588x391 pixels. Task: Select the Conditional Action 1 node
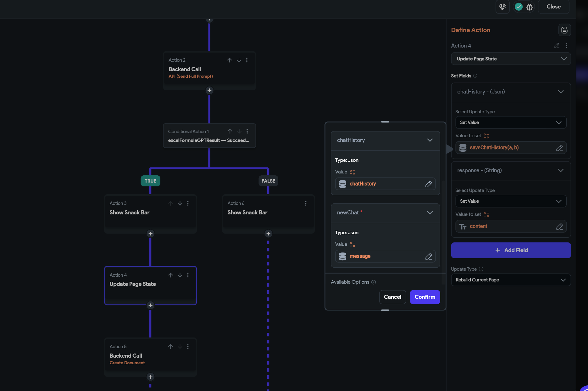tap(209, 136)
